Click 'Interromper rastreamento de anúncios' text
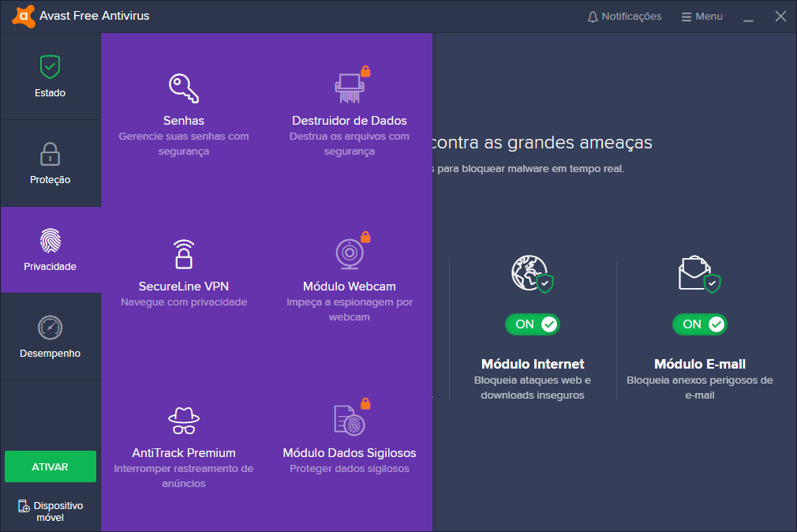 [184, 476]
